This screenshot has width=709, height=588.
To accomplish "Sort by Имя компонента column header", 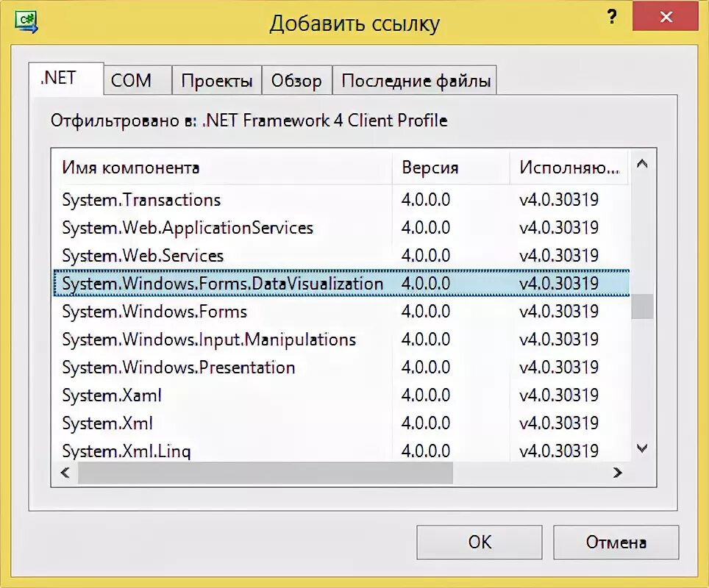I will 221,168.
